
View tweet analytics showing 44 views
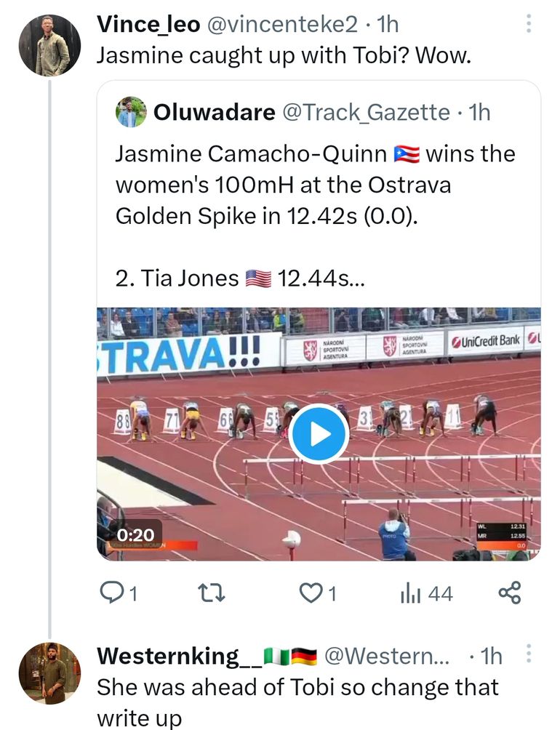coord(426,594)
